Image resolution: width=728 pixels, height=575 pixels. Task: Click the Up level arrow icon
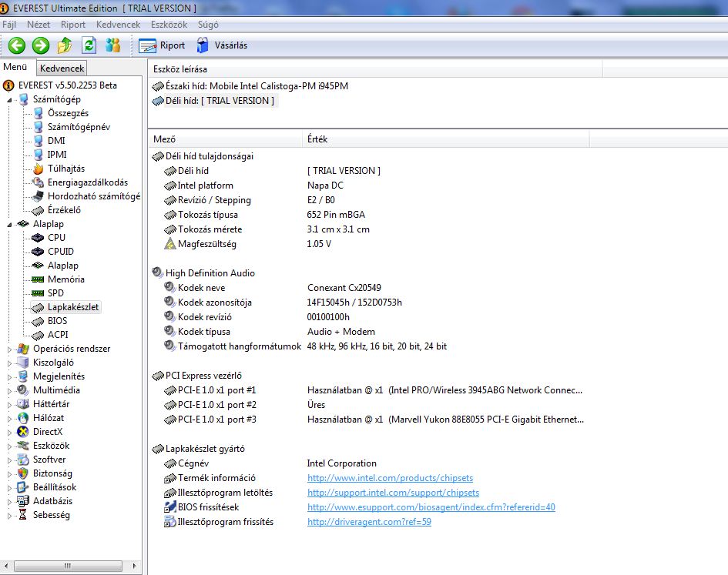pyautogui.click(x=65, y=45)
